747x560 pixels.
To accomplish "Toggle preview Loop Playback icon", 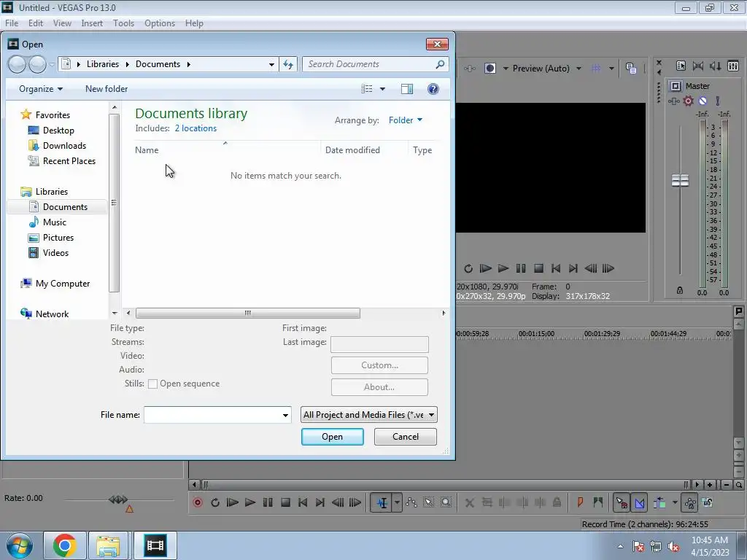I will pyautogui.click(x=468, y=268).
